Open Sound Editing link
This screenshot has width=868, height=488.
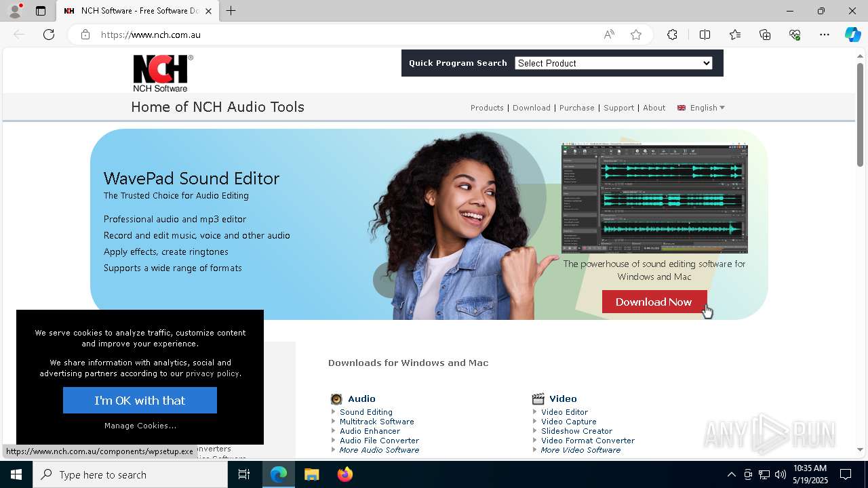click(x=366, y=412)
